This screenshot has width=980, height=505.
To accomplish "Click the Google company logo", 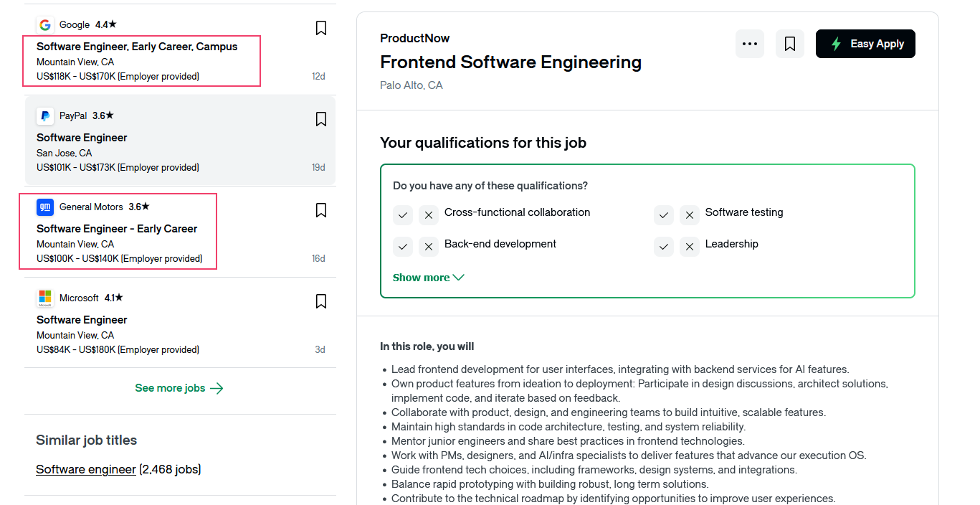I will point(45,25).
